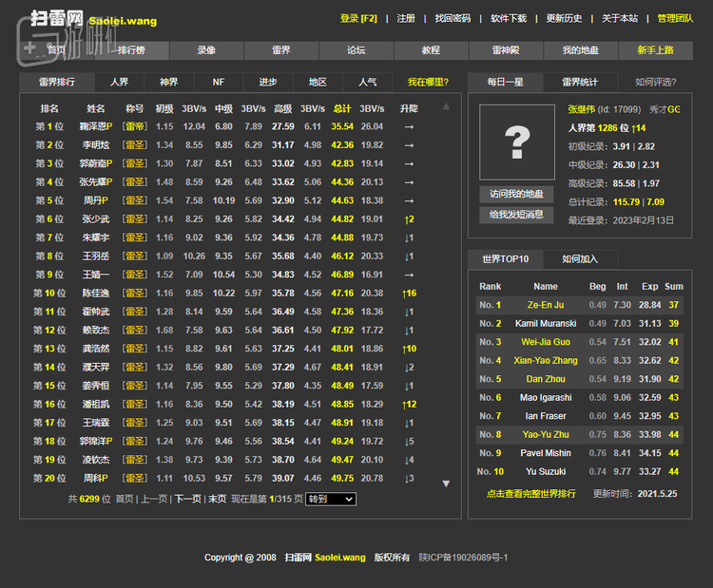Click the scroll down triangle in ranking list
Screen dimensions: 713x588
[446, 484]
